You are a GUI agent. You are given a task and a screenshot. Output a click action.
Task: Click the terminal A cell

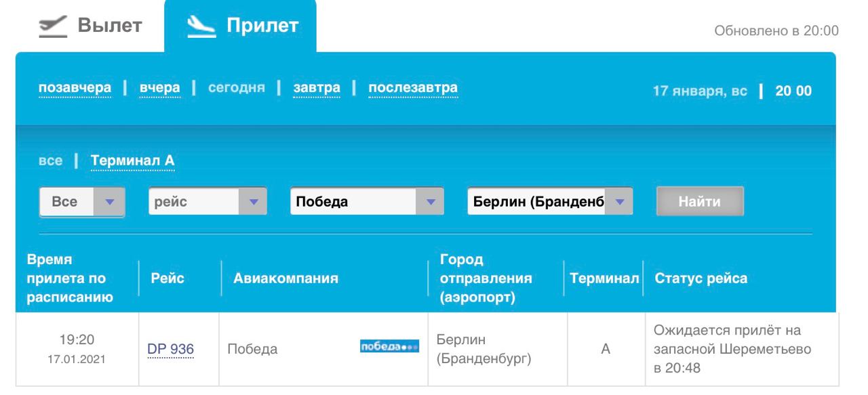[606, 349]
